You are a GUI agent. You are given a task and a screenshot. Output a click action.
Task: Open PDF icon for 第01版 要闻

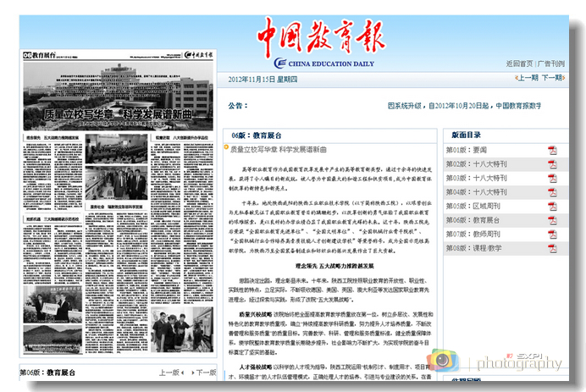click(x=552, y=151)
